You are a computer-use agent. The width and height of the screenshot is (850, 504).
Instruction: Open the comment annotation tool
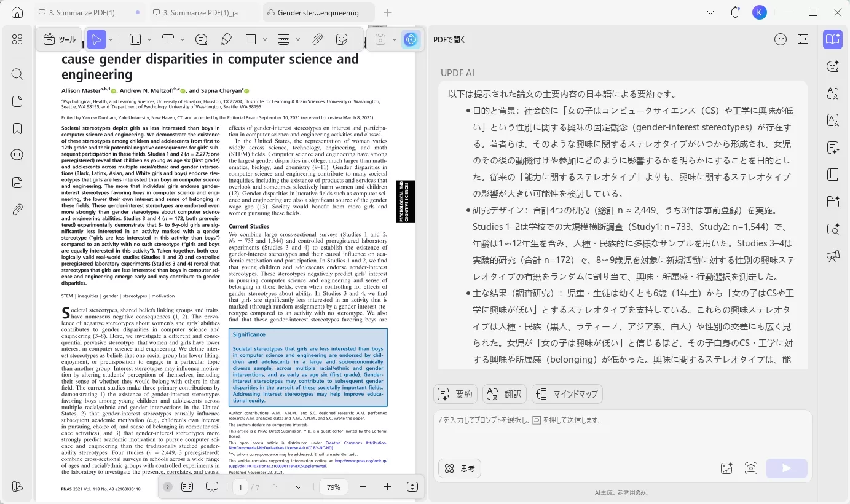(x=201, y=39)
